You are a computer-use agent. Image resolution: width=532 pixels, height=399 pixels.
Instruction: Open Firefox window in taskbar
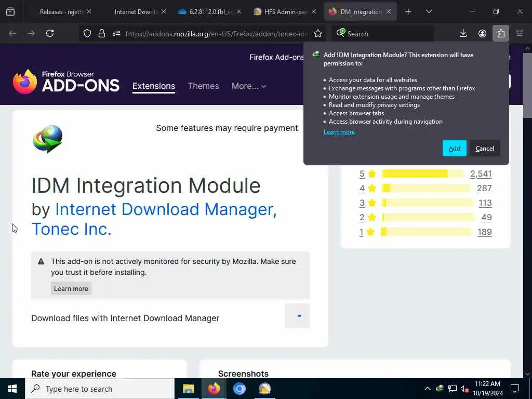pyautogui.click(x=214, y=389)
